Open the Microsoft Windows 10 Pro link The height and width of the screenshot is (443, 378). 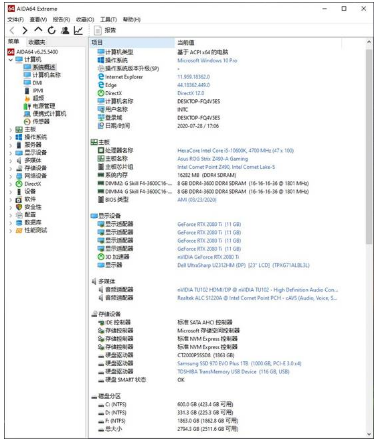click(x=207, y=60)
